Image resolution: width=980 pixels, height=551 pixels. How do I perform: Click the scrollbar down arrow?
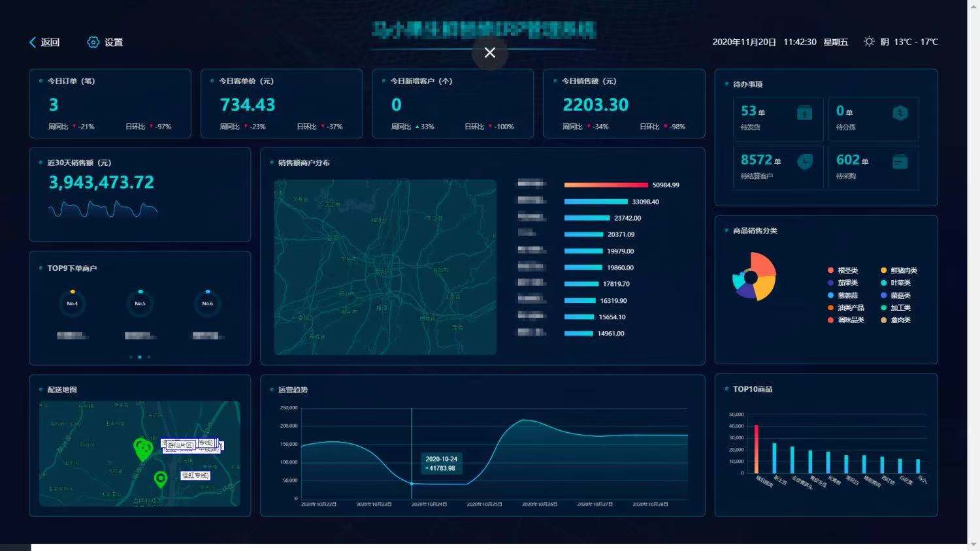tap(973, 544)
